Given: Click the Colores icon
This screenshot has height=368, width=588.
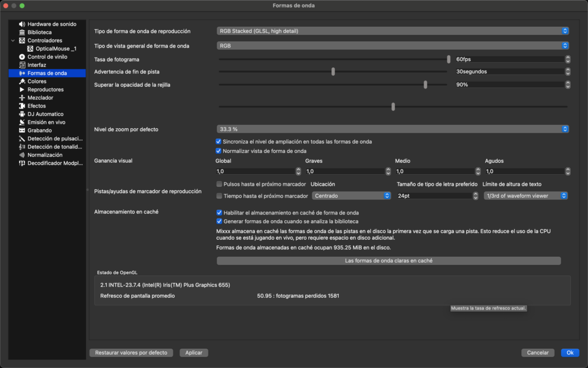Looking at the screenshot, I should tap(22, 82).
